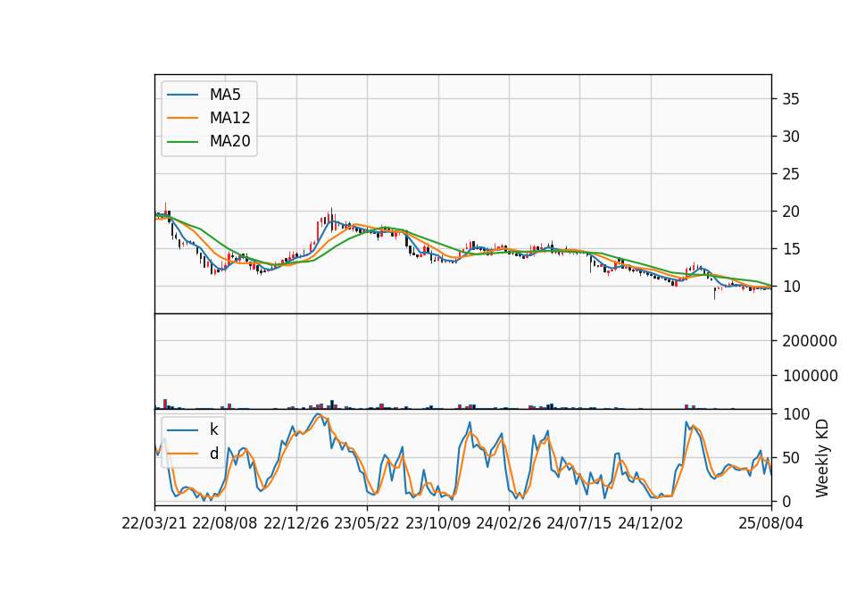Click the price axis value 10
This screenshot has width=857, height=616.
(791, 287)
